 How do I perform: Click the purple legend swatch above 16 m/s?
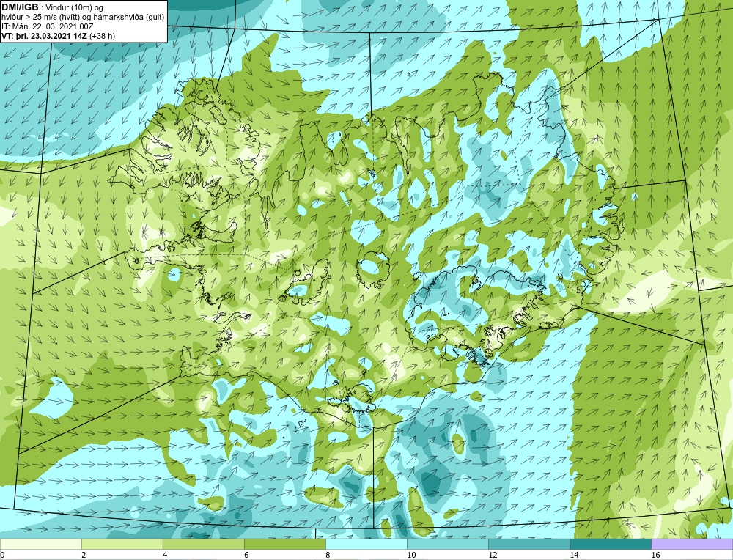click(x=692, y=544)
